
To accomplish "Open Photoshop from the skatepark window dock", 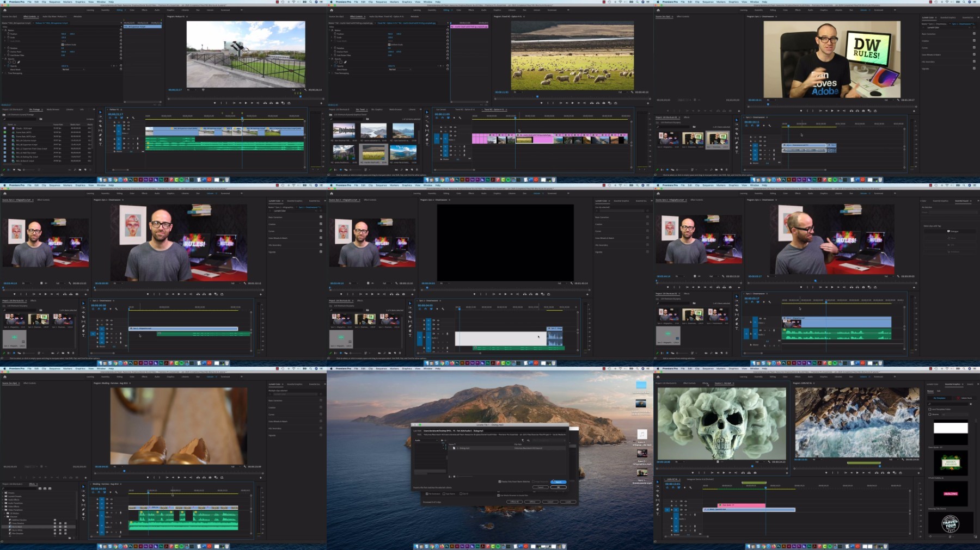I will pos(131,180).
